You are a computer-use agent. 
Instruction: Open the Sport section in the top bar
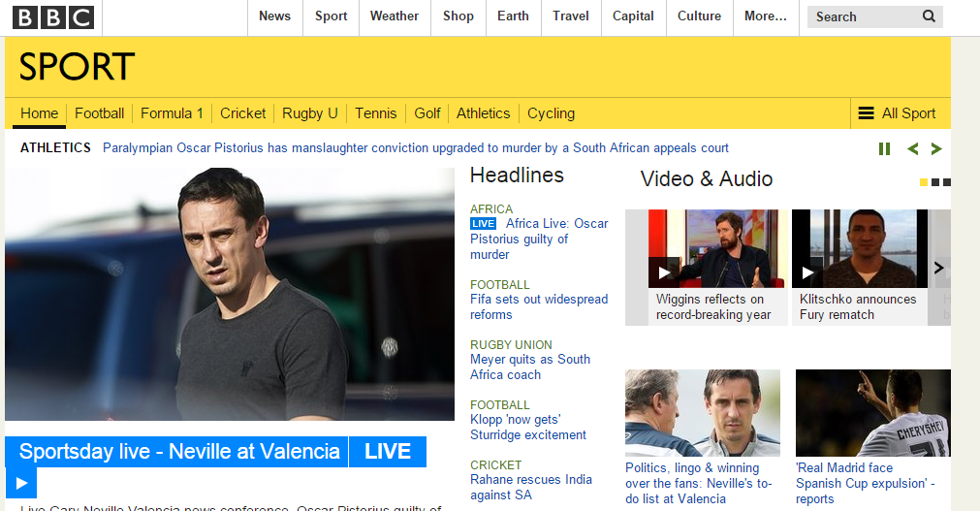click(332, 16)
